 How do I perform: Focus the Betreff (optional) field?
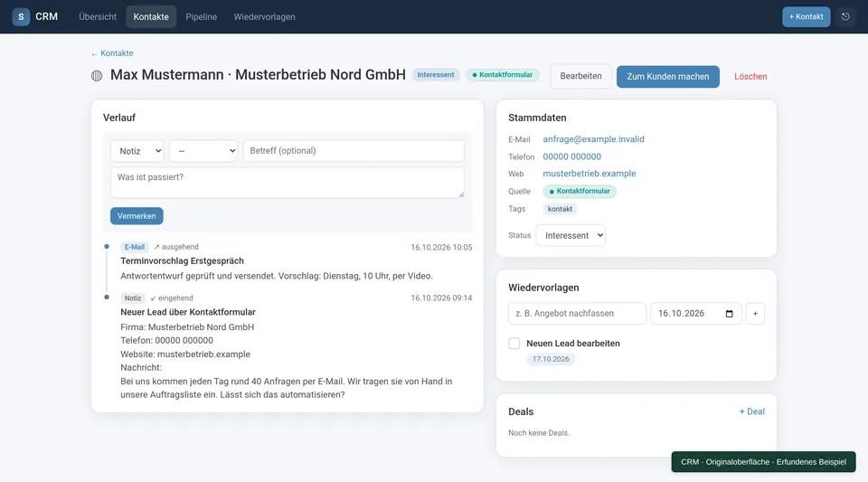pyautogui.click(x=354, y=151)
